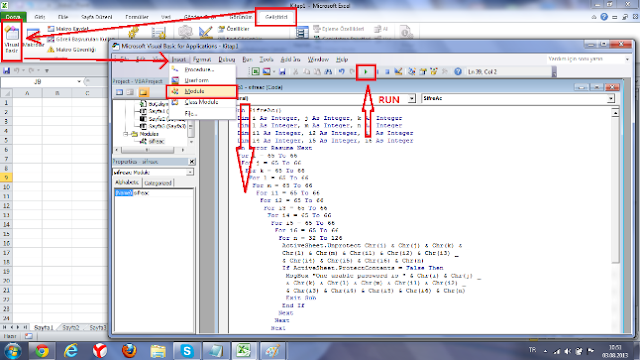Open the Window menu in VBA editor
640x360 pixels.
318,60
